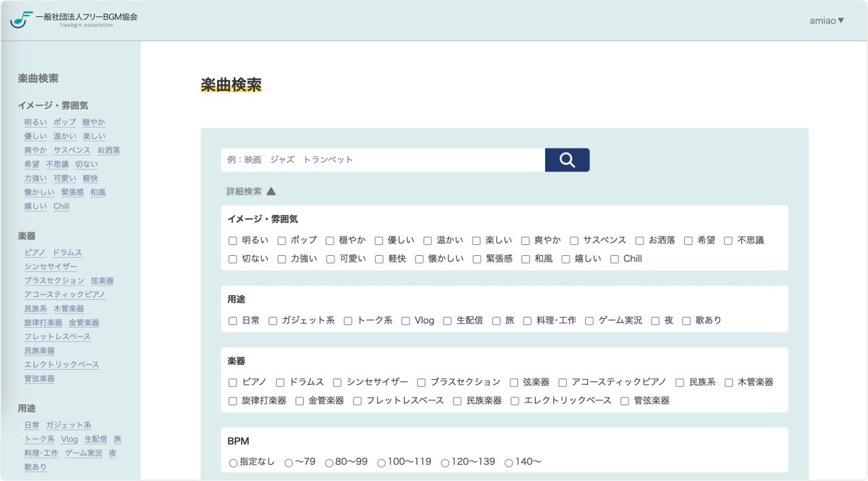The image size is (868, 481).
Task: Tick the 緊張感 checkbox
Action: pyautogui.click(x=477, y=259)
